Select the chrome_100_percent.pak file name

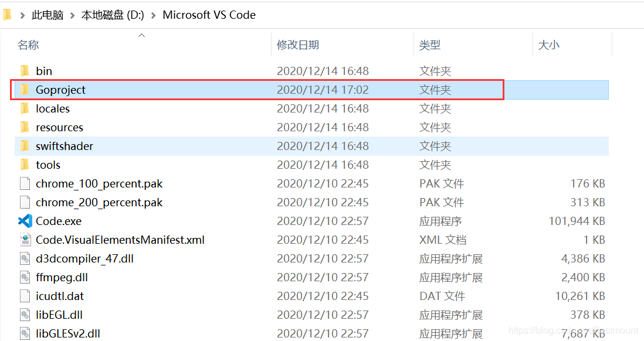[x=99, y=184]
